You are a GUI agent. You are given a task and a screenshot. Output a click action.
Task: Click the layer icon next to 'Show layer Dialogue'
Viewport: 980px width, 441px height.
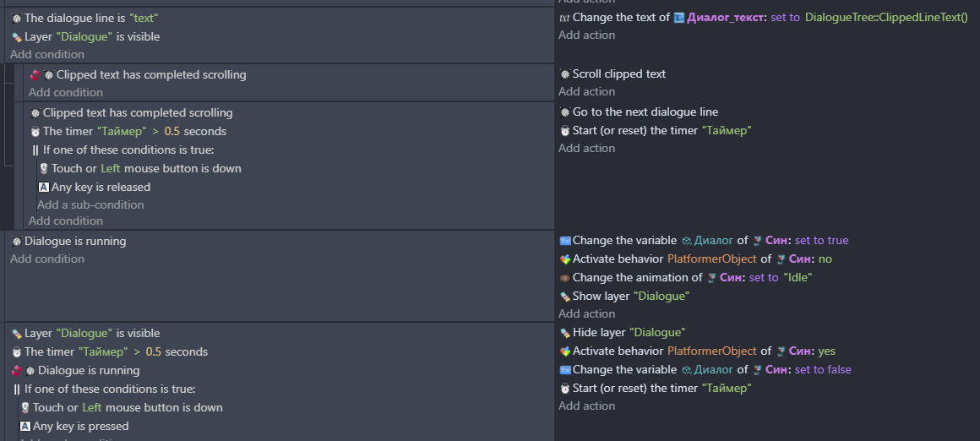point(564,296)
